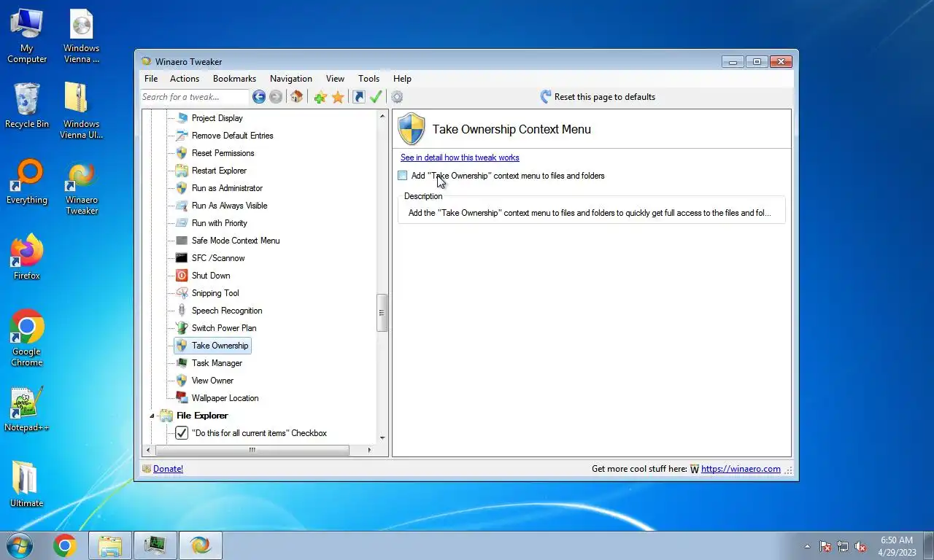Screen dimensions: 934x560
Task: Click tree vertical scrollbar down arrow
Action: click(x=382, y=438)
